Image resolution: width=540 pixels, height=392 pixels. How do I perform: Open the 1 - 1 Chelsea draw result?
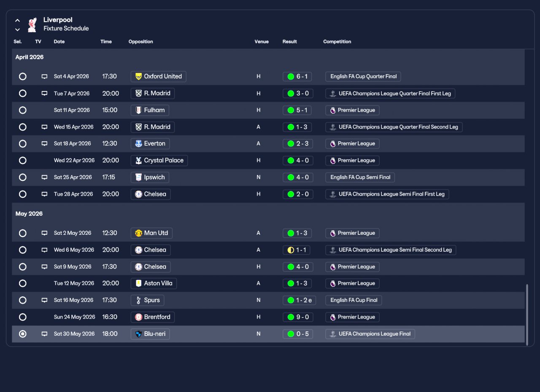coord(296,250)
